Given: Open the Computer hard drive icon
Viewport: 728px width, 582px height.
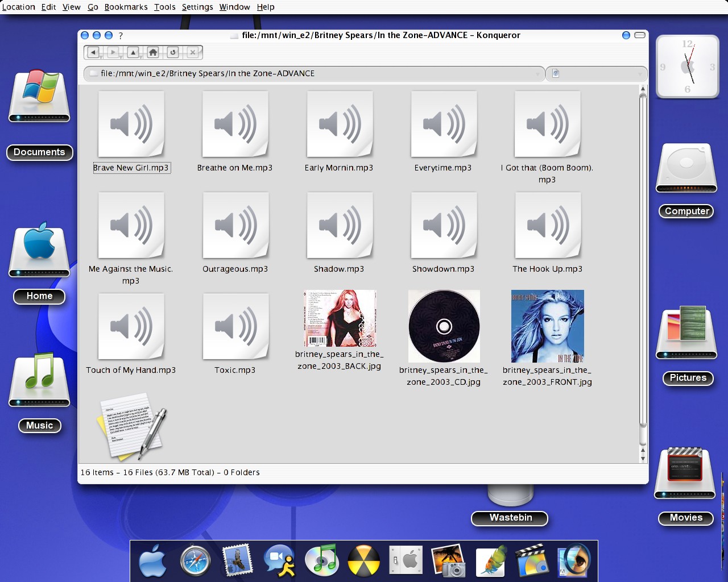Looking at the screenshot, I should click(x=686, y=168).
